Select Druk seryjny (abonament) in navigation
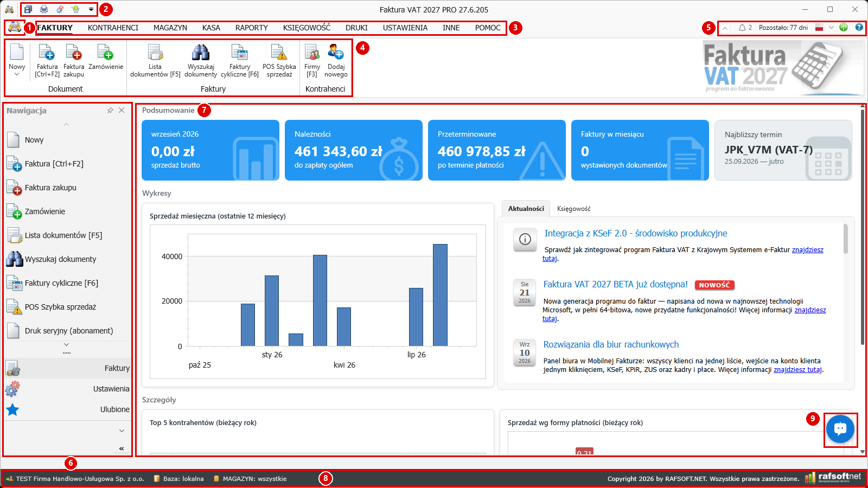Screen dimensions: 868x488 pyautogui.click(x=68, y=331)
